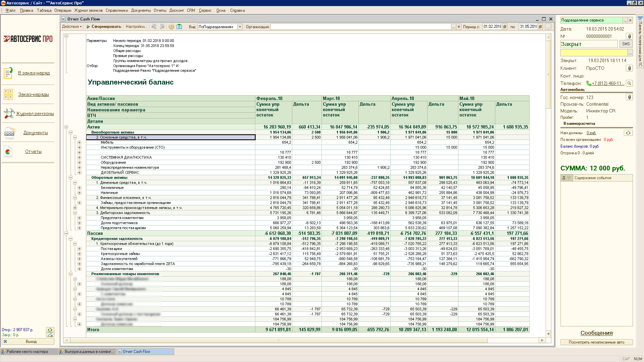This screenshot has height=362, width=644.
Task: Click refresh icon in Взаиморасчеты section
Action: pyautogui.click(x=628, y=133)
